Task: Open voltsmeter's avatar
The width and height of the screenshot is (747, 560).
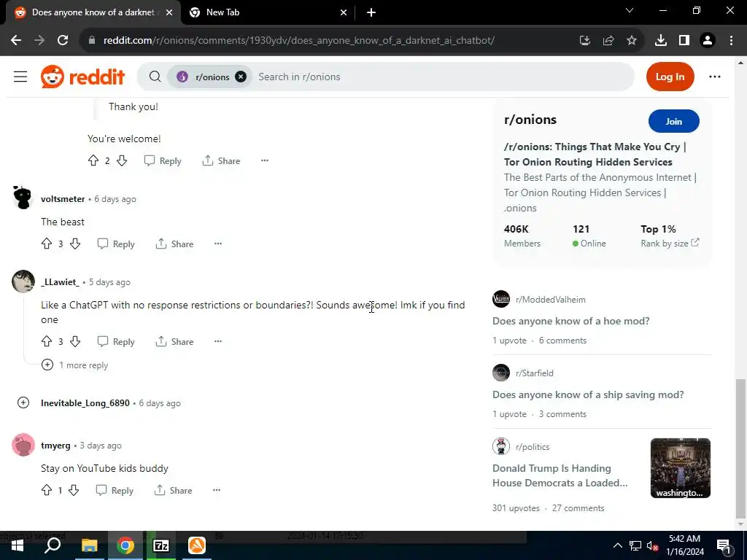Action: coord(23,198)
